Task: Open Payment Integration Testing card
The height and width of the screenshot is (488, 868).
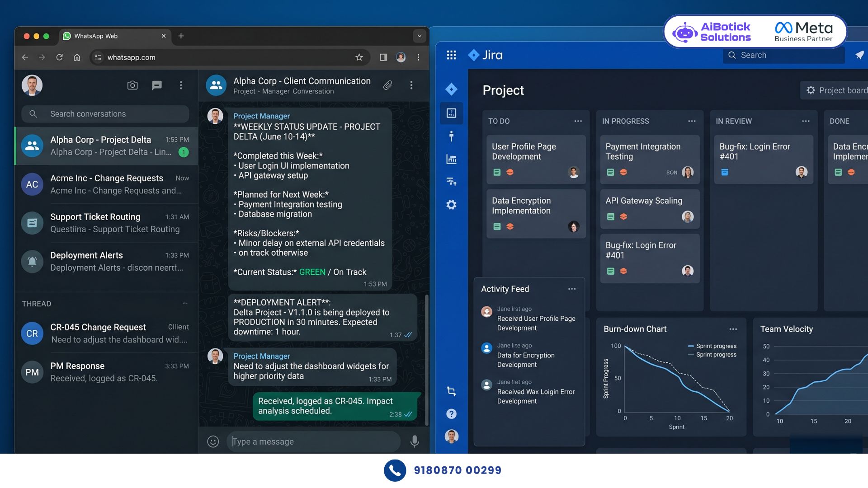Action: tap(650, 160)
